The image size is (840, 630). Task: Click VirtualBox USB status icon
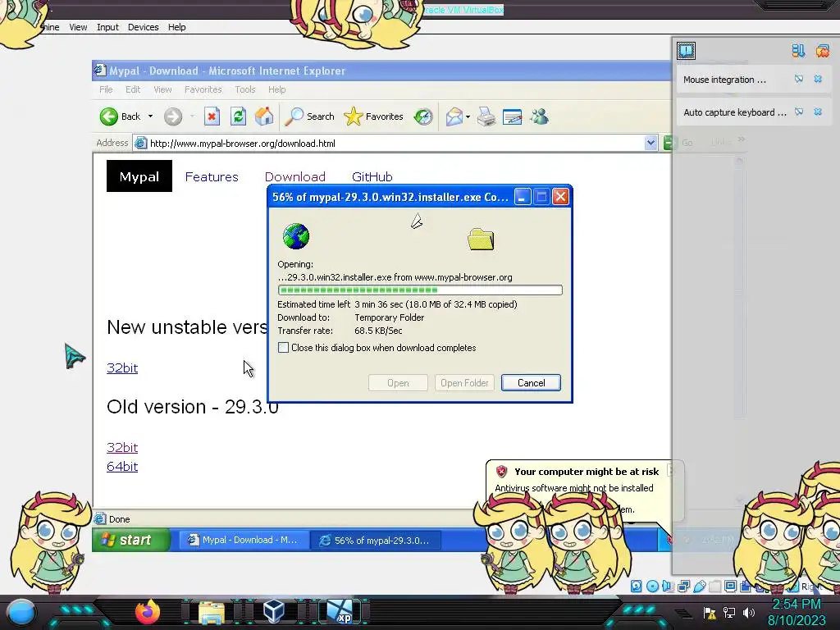coord(699,586)
